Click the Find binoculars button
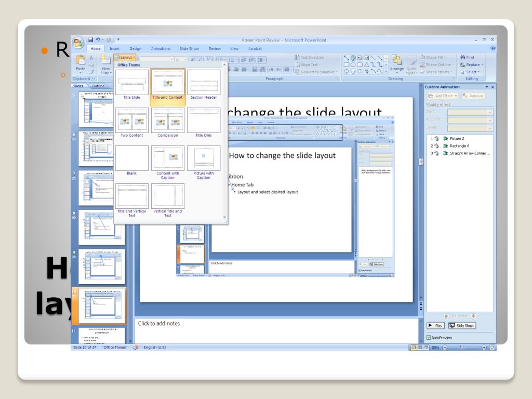Screen dimensions: 532x399 pyautogui.click(x=467, y=57)
